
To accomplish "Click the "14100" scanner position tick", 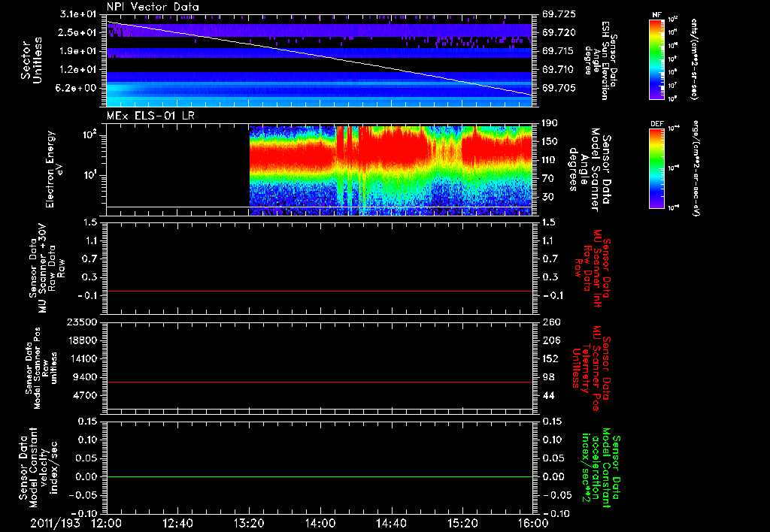I will [x=81, y=358].
